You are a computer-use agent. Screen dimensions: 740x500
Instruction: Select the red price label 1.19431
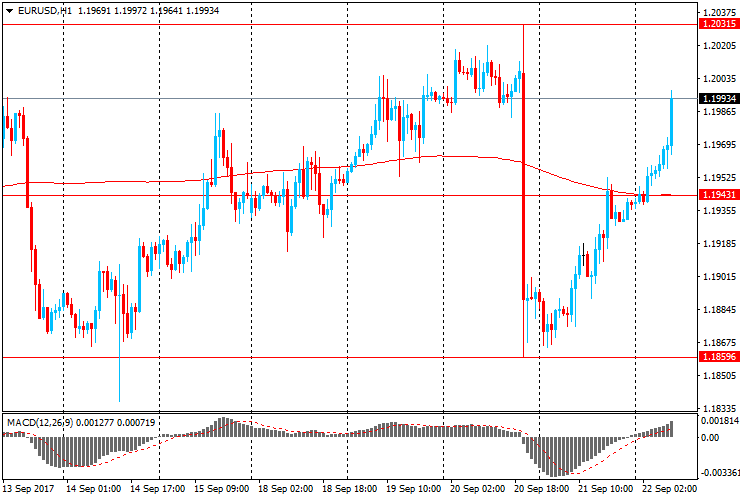tap(719, 195)
